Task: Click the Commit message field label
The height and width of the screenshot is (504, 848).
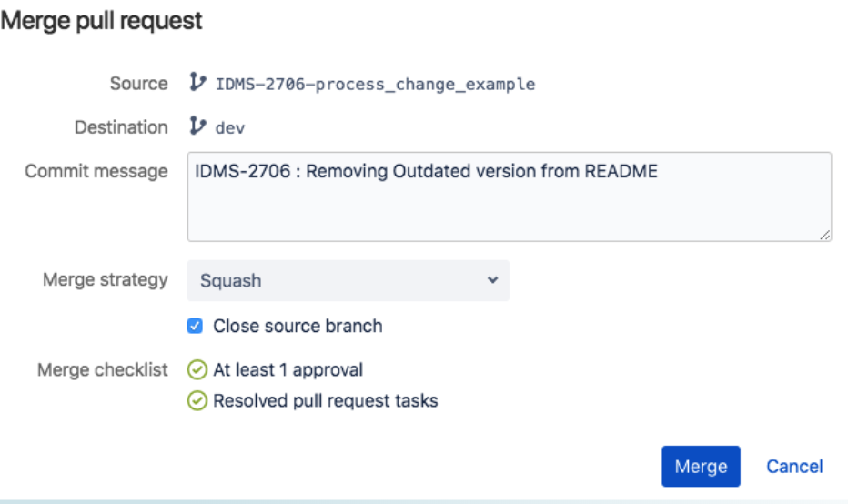Action: point(96,171)
